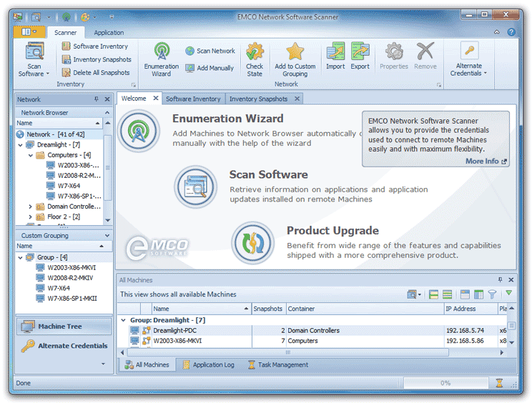The image size is (532, 403).
Task: Collapse the Custom Grouping section
Action: tap(107, 235)
